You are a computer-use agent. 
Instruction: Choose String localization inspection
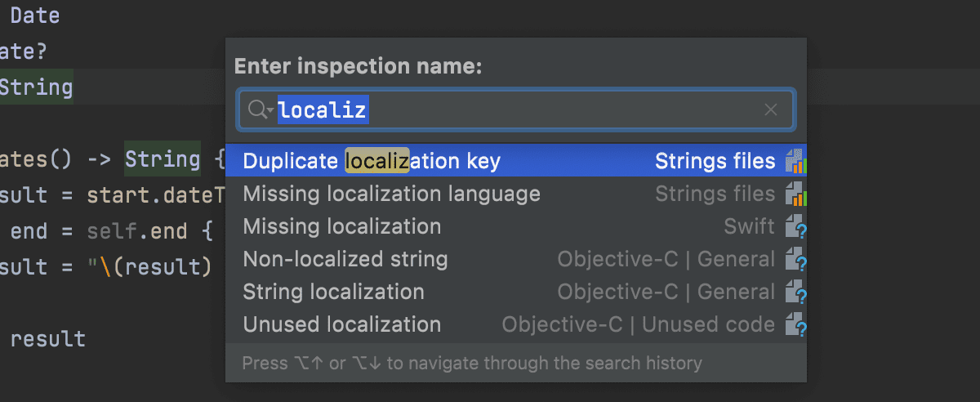coord(516,292)
